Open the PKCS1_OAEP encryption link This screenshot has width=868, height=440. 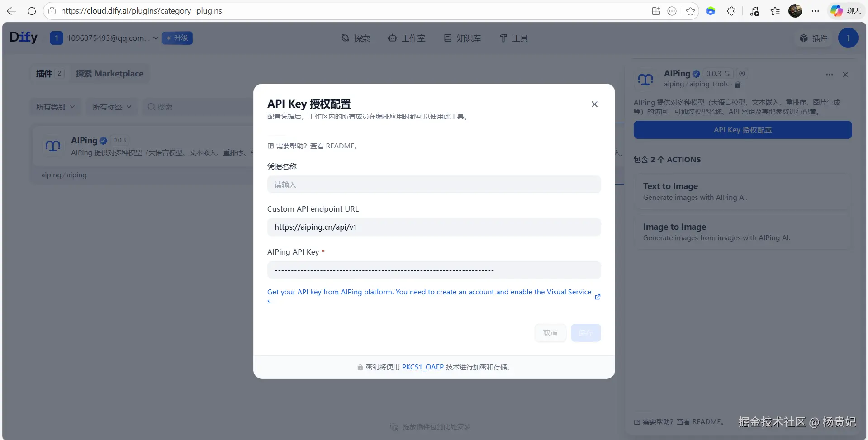(423, 367)
